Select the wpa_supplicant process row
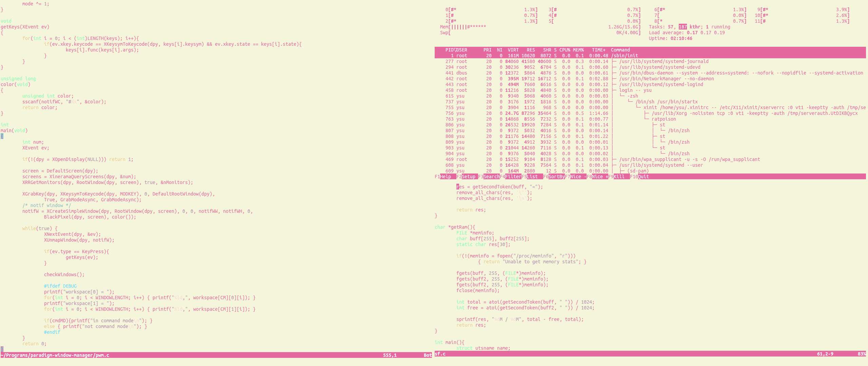 [x=650, y=159]
